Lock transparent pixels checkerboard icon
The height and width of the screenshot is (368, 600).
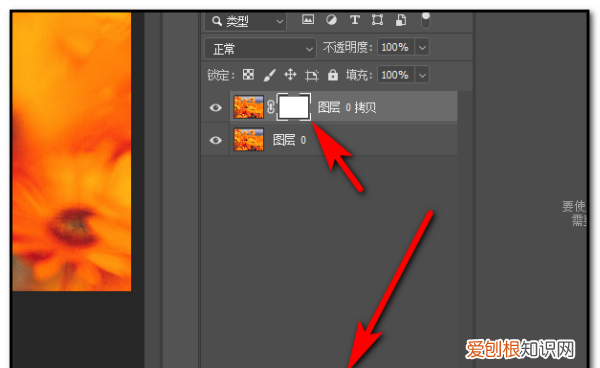[248, 74]
